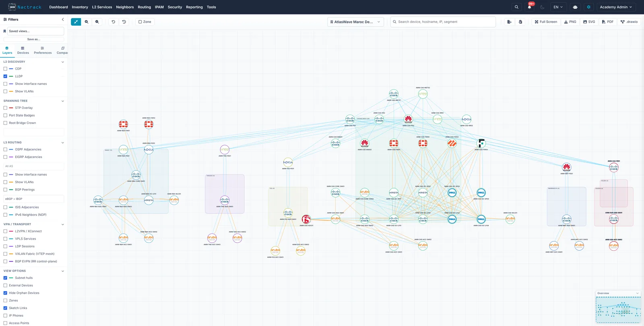Image resolution: width=644 pixels, height=326 pixels.
Task: Click the export layout file icon
Action: tap(509, 22)
